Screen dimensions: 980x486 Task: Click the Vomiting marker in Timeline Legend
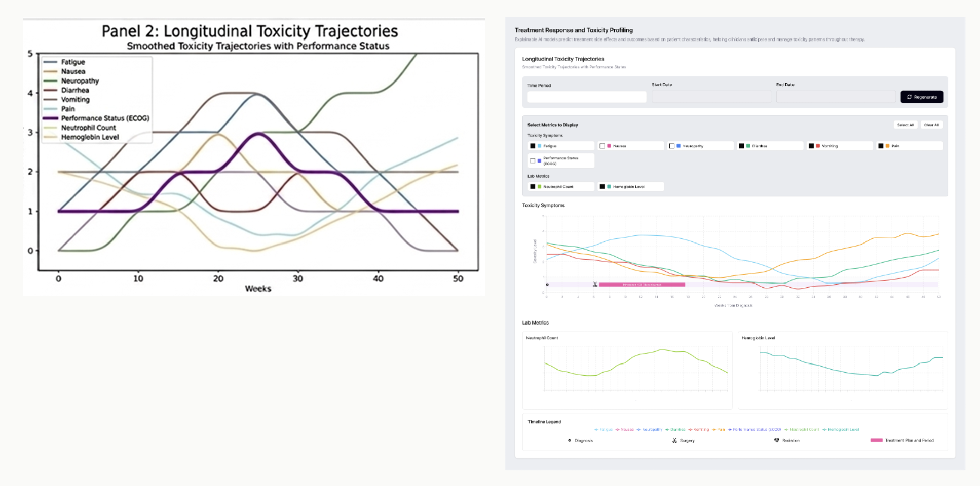pos(691,430)
